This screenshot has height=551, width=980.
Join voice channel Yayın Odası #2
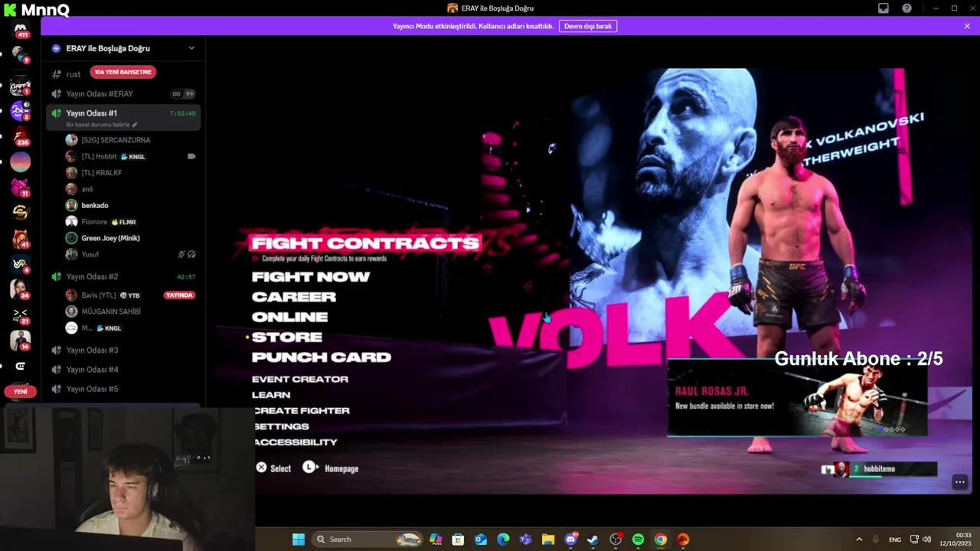coord(122,276)
